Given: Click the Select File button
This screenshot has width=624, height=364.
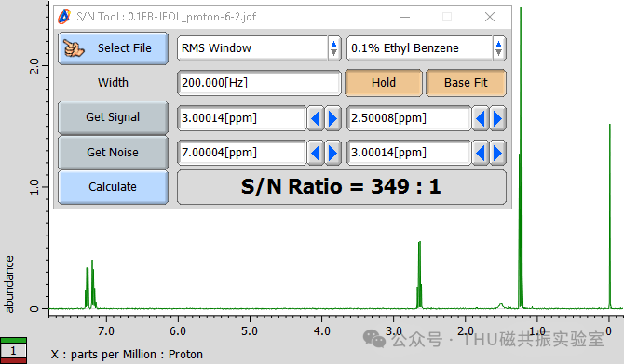Looking at the screenshot, I should (x=113, y=48).
